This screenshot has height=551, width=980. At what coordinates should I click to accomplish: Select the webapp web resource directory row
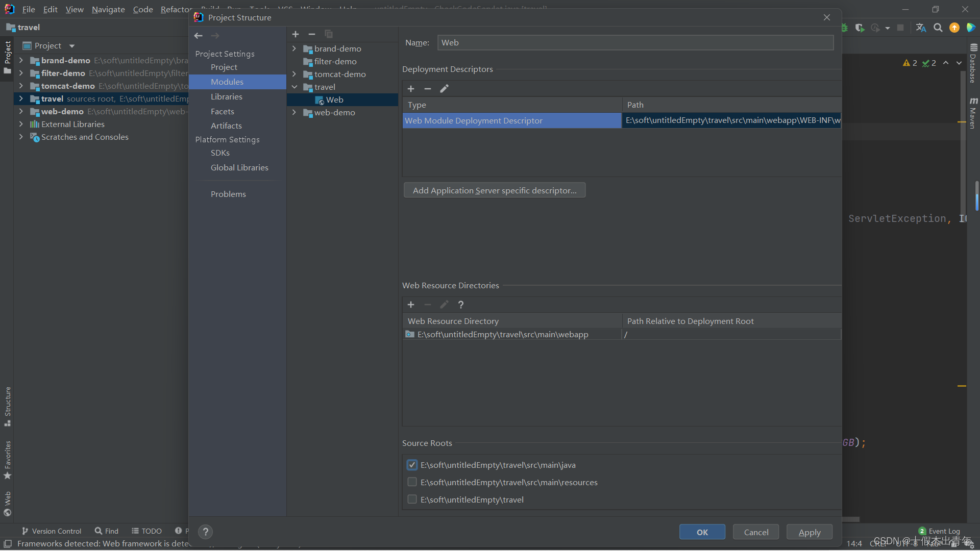(621, 334)
